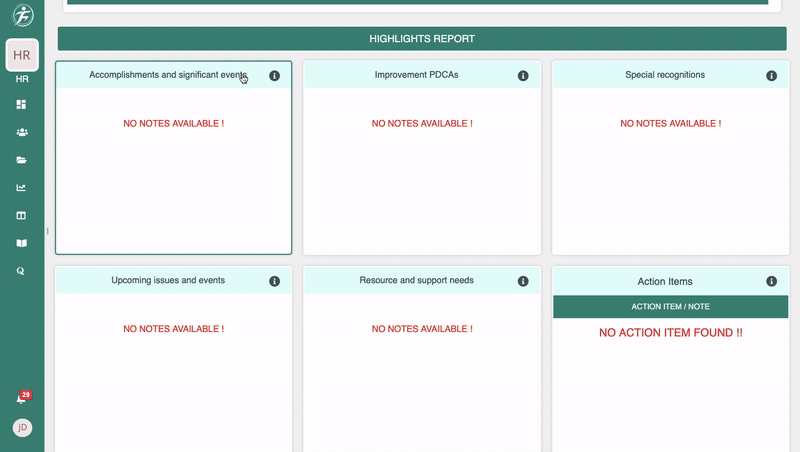Click the running-figure app logo
This screenshot has height=452, width=800.
click(x=23, y=15)
